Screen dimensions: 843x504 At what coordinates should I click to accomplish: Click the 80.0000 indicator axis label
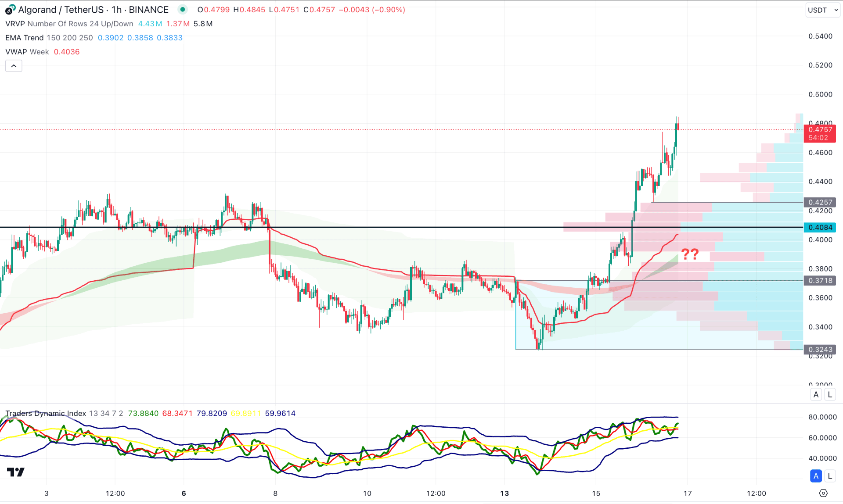(x=822, y=417)
